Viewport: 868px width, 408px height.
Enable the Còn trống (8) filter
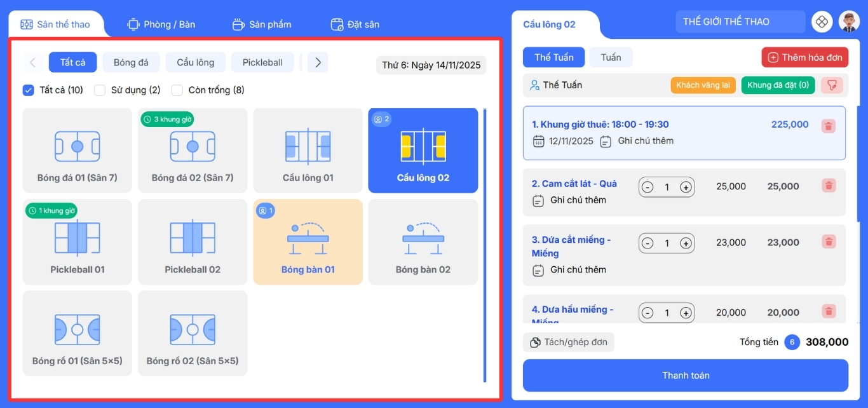pyautogui.click(x=177, y=90)
